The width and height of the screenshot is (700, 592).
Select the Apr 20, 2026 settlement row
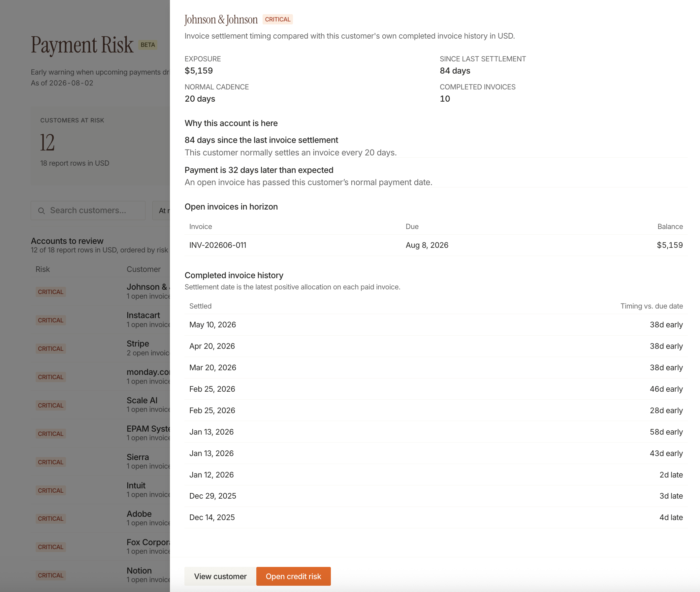point(436,346)
